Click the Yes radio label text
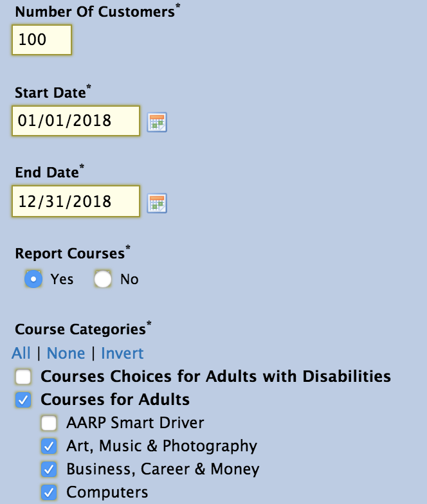Image resolution: width=427 pixels, height=504 pixels. coord(62,279)
